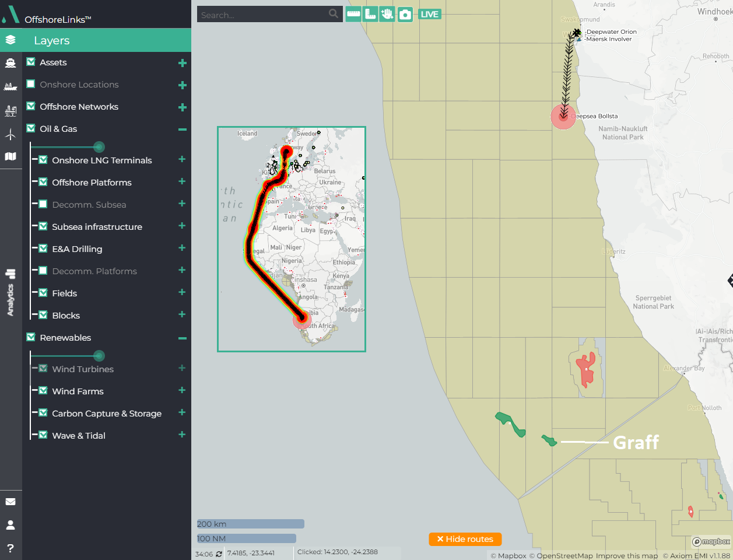The width and height of the screenshot is (733, 560).
Task: Open the help question mark icon
Action: (10, 548)
